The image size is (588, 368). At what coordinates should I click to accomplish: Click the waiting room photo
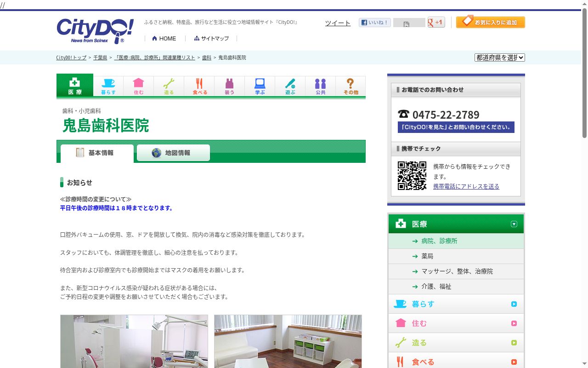(x=288, y=341)
